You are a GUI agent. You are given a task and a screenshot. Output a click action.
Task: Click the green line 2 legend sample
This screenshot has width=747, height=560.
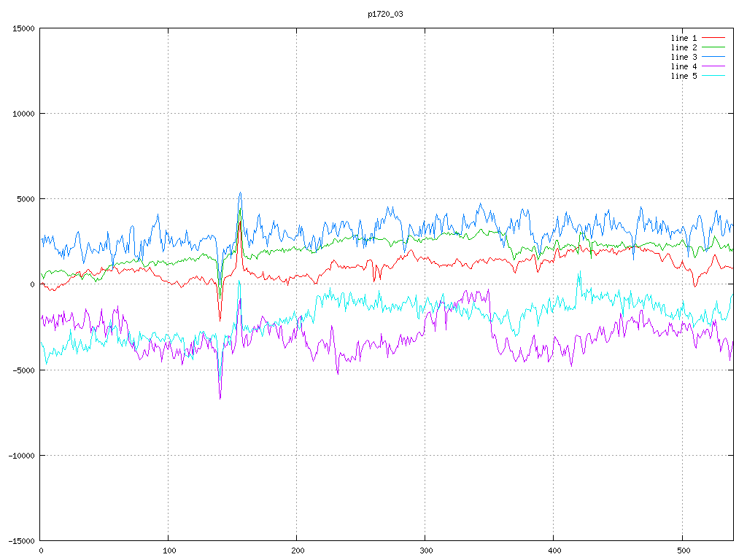pyautogui.click(x=713, y=47)
